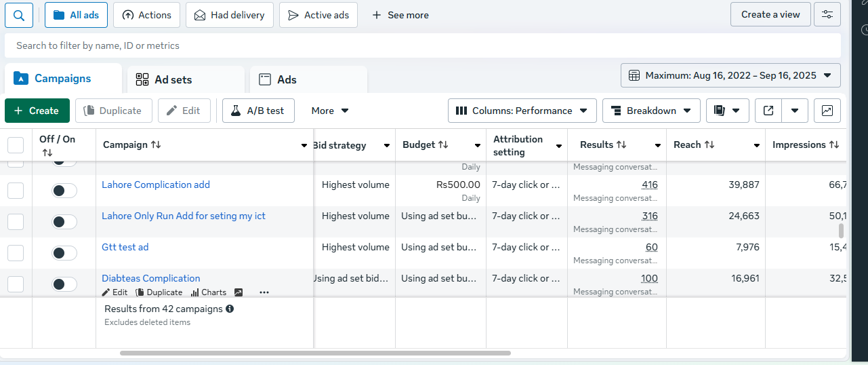Click the Results summary info icon

pos(230,309)
